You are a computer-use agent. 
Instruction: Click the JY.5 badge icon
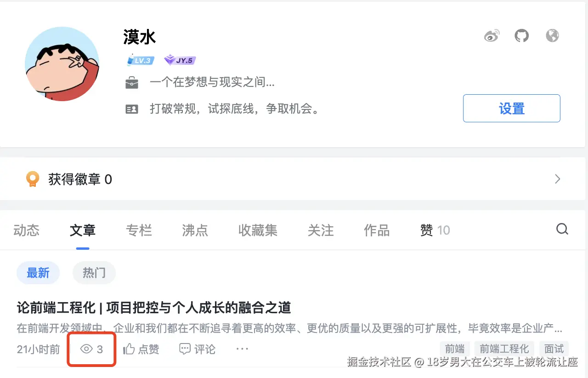pos(179,60)
